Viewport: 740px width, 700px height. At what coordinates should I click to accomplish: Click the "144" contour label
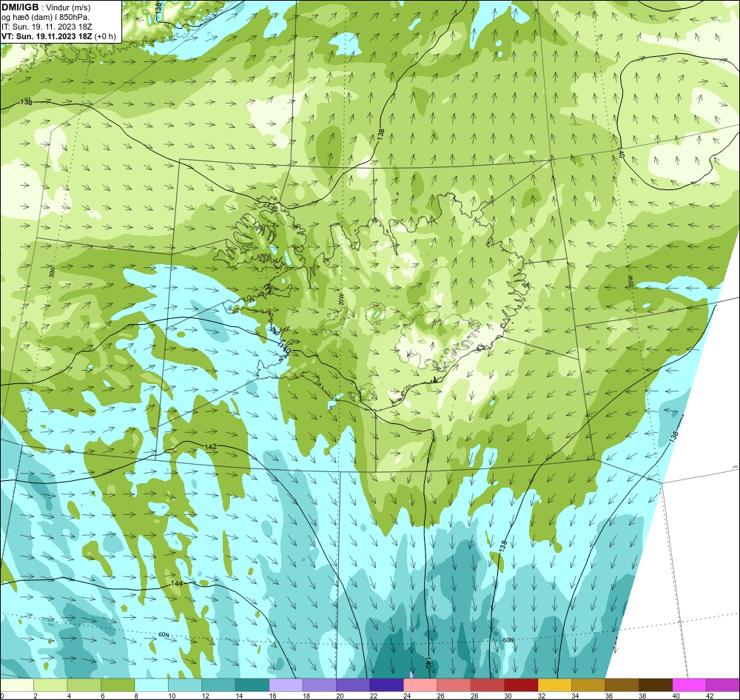(x=177, y=584)
